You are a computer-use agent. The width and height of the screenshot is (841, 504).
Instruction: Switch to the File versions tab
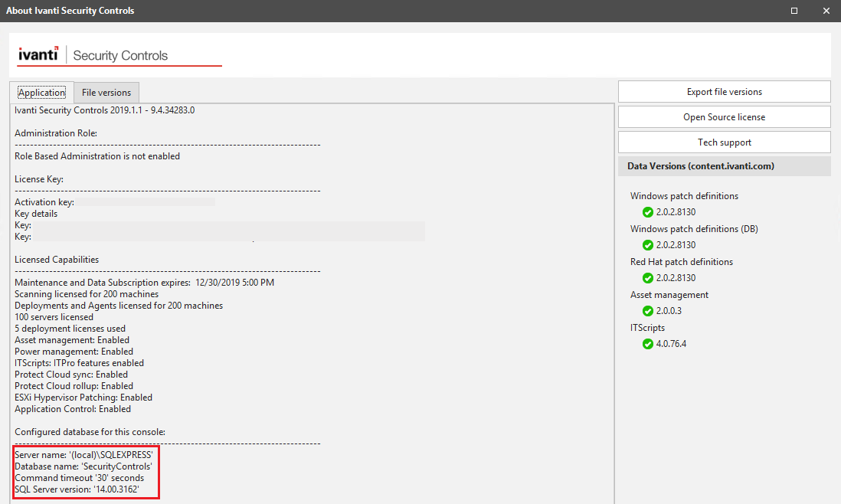coord(106,93)
